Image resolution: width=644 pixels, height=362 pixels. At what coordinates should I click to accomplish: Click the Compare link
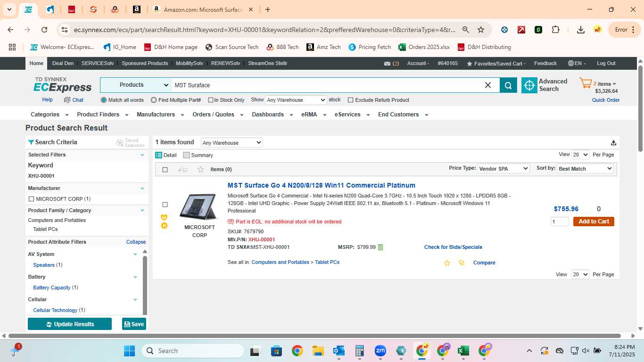[484, 263]
